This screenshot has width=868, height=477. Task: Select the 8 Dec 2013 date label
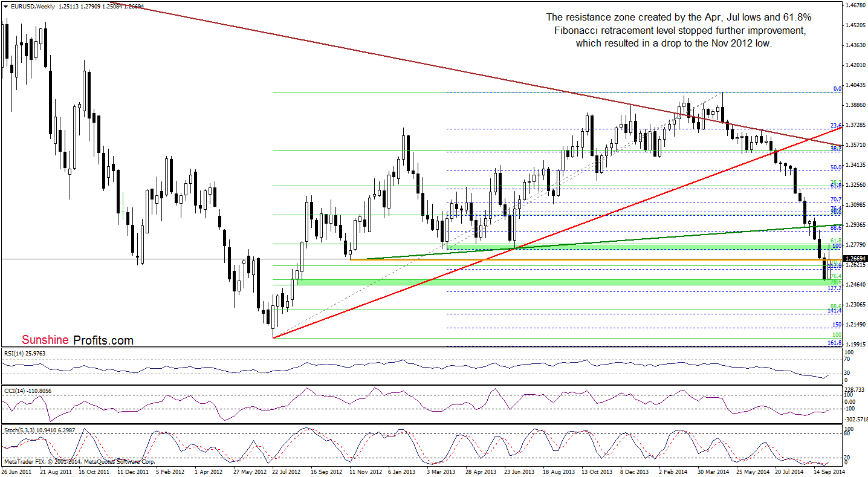tap(635, 472)
